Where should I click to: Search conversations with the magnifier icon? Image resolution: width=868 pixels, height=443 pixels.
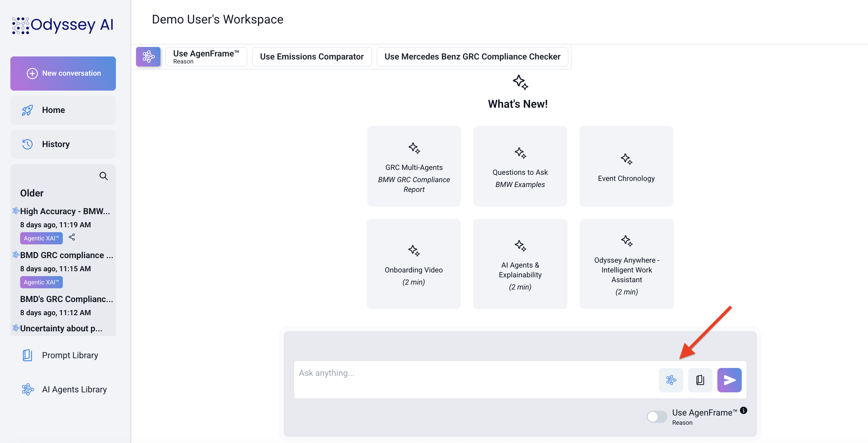[103, 176]
